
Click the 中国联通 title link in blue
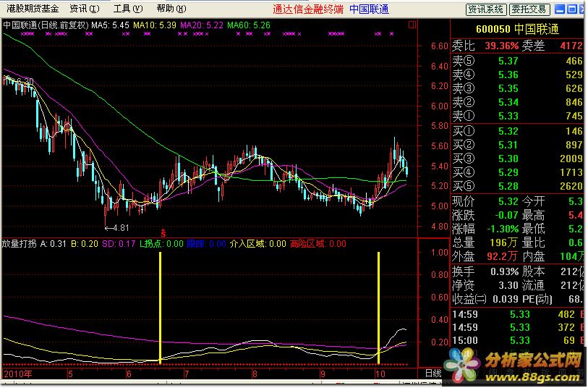coord(369,9)
